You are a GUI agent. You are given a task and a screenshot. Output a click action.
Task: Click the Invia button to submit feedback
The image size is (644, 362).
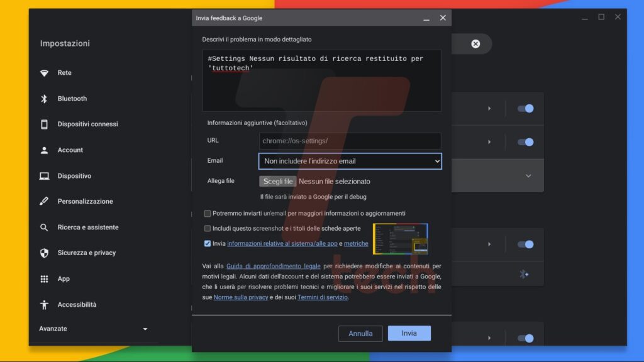(x=409, y=333)
